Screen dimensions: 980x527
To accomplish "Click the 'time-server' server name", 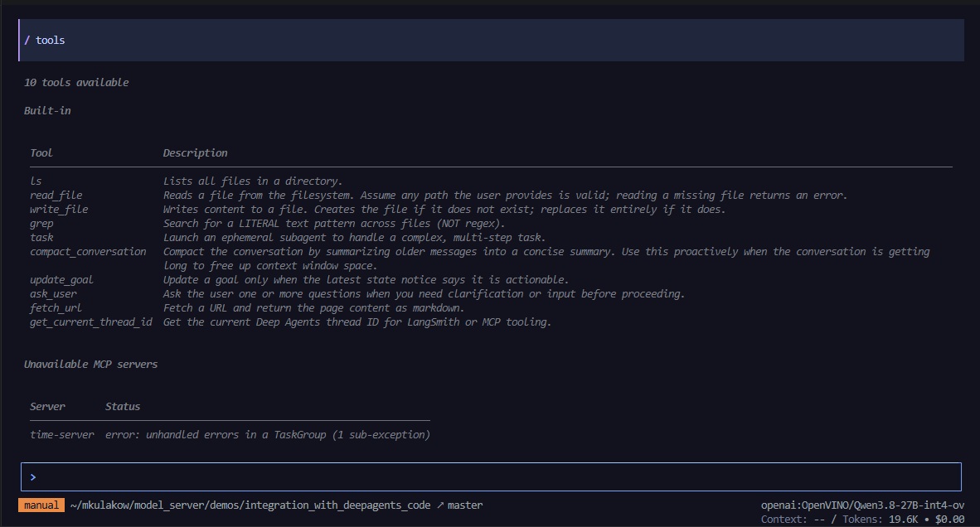I will pyautogui.click(x=62, y=434).
